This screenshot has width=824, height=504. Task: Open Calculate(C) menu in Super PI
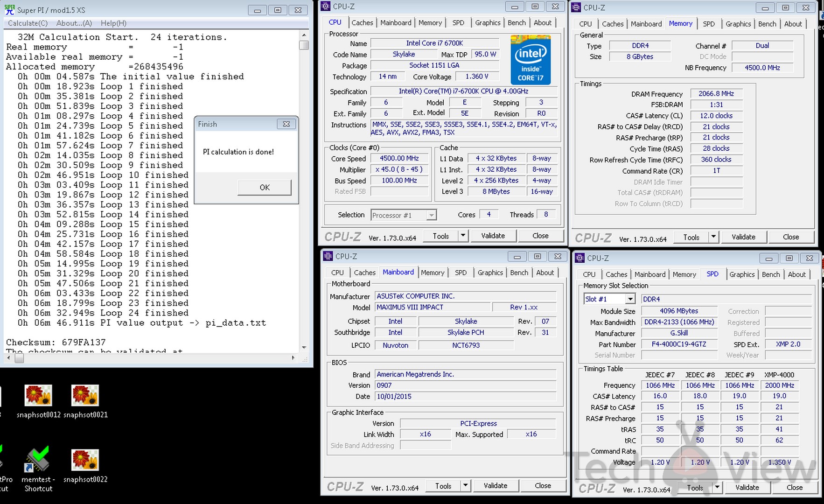(28, 23)
